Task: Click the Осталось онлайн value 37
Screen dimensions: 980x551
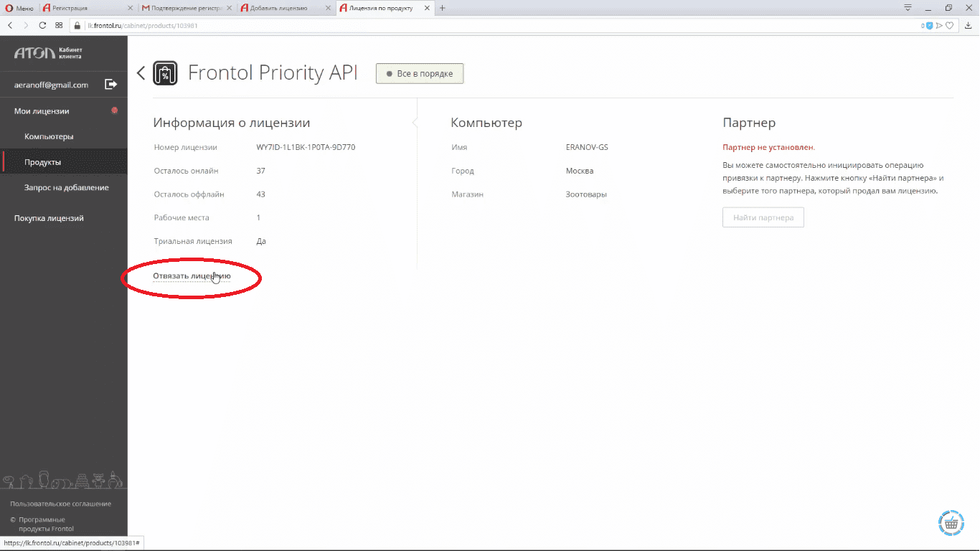Action: coord(260,171)
